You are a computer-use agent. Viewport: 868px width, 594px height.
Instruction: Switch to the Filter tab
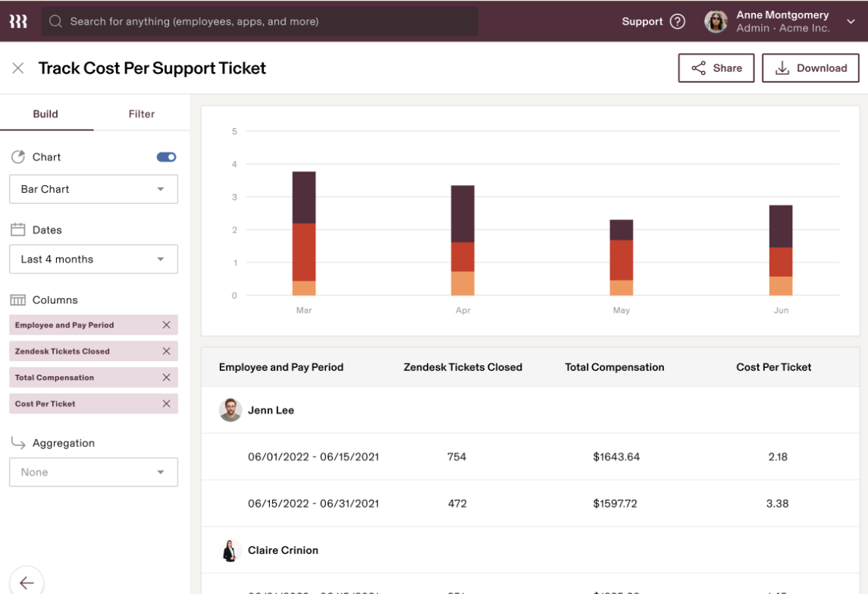tap(141, 114)
